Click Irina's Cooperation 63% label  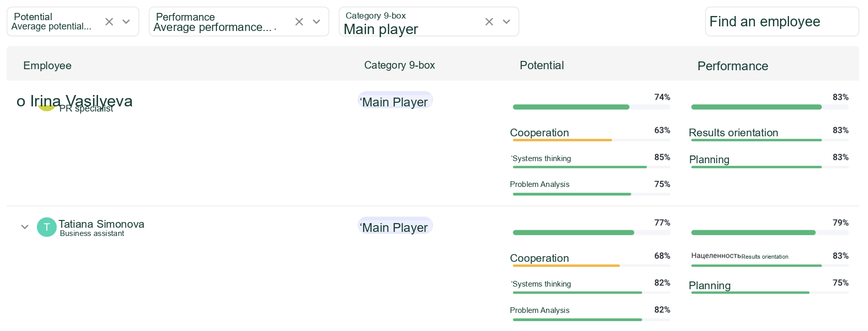click(539, 133)
